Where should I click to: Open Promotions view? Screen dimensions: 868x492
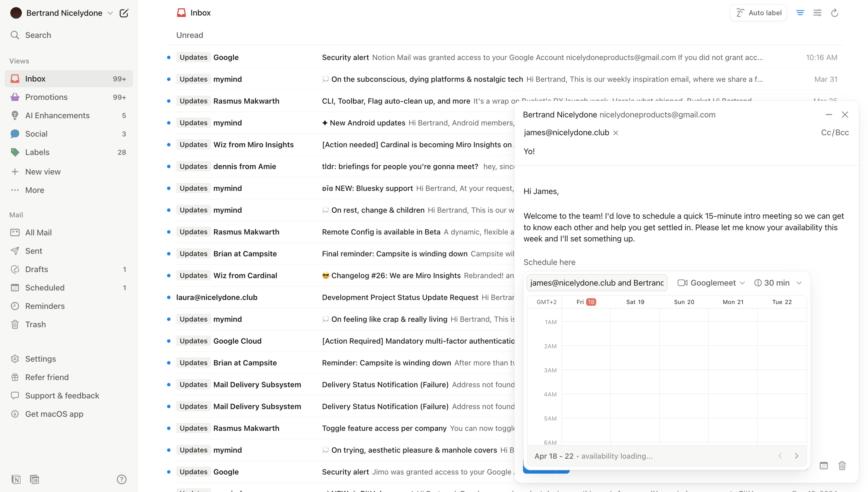coord(69,97)
